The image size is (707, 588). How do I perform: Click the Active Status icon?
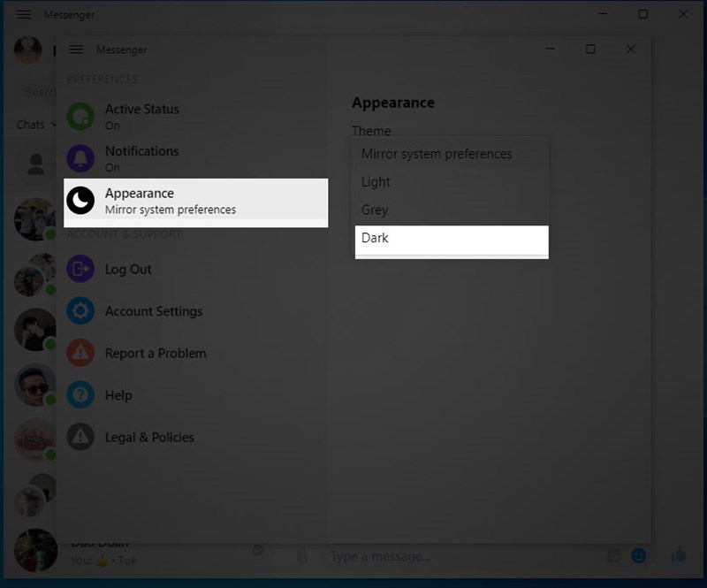[79, 115]
